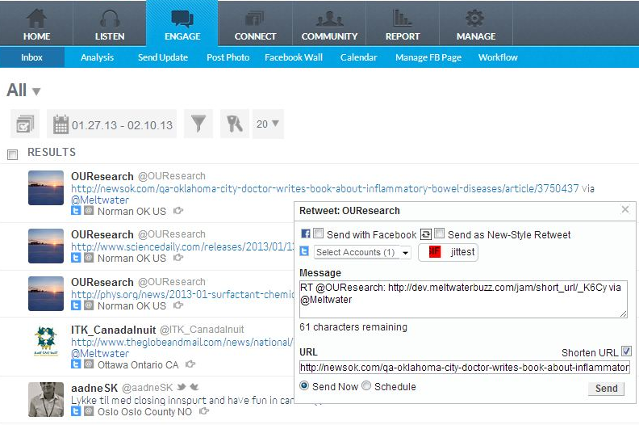Click share arrow beside Oslo County NO

click(x=204, y=411)
